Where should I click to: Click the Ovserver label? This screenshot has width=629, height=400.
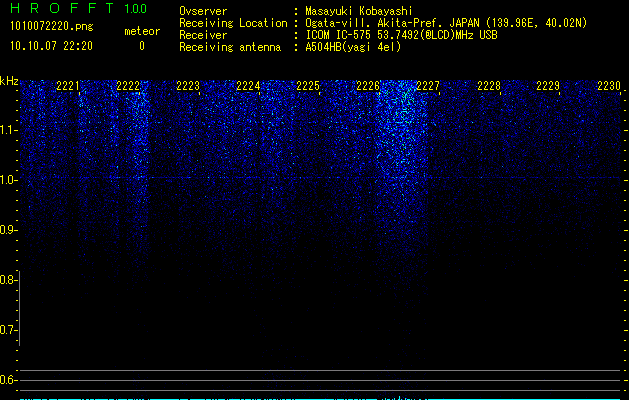[203, 11]
